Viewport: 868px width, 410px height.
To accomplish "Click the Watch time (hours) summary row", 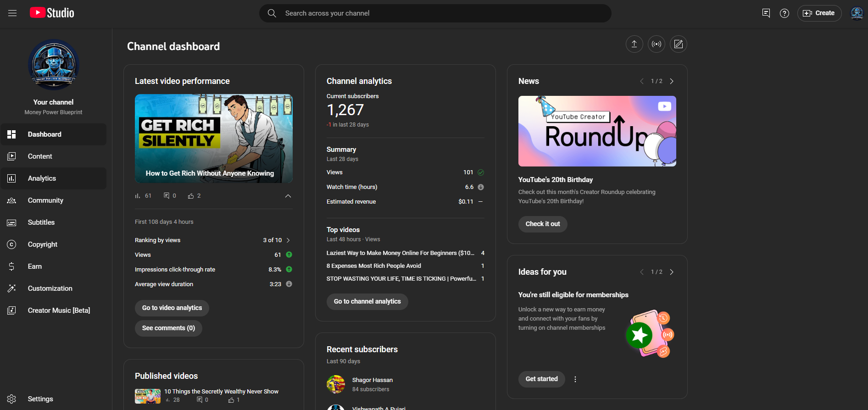I will pyautogui.click(x=406, y=187).
